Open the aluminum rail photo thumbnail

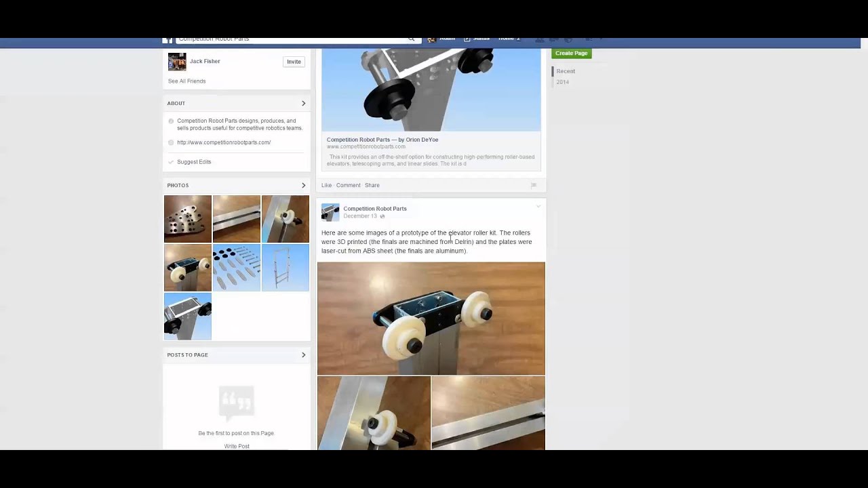237,219
